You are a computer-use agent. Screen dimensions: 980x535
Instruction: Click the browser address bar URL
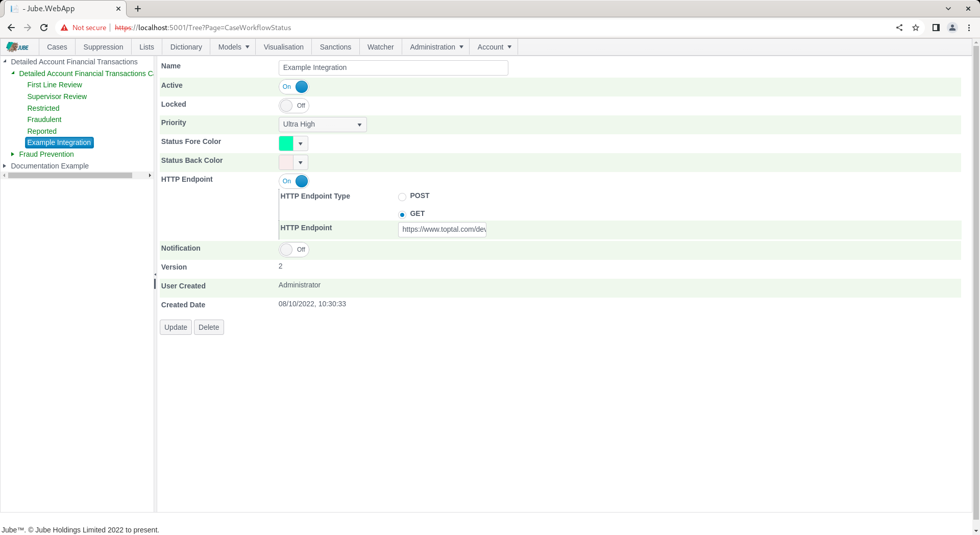coord(203,28)
